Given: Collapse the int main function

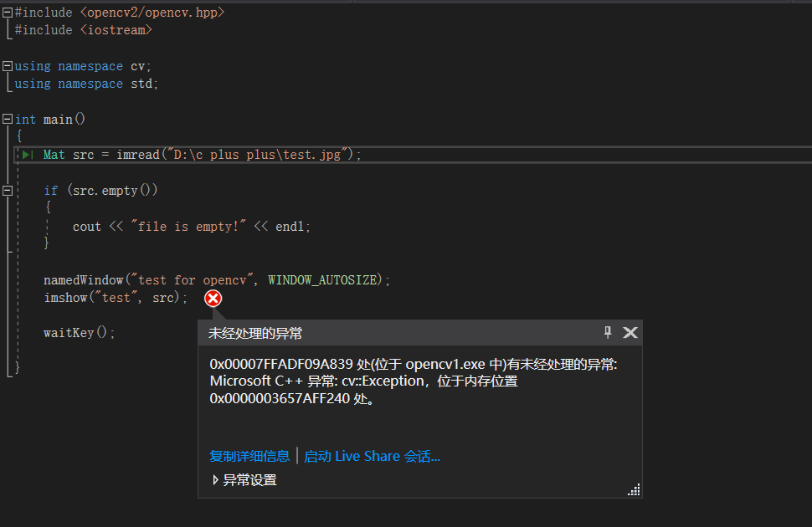Looking at the screenshot, I should coord(8,119).
